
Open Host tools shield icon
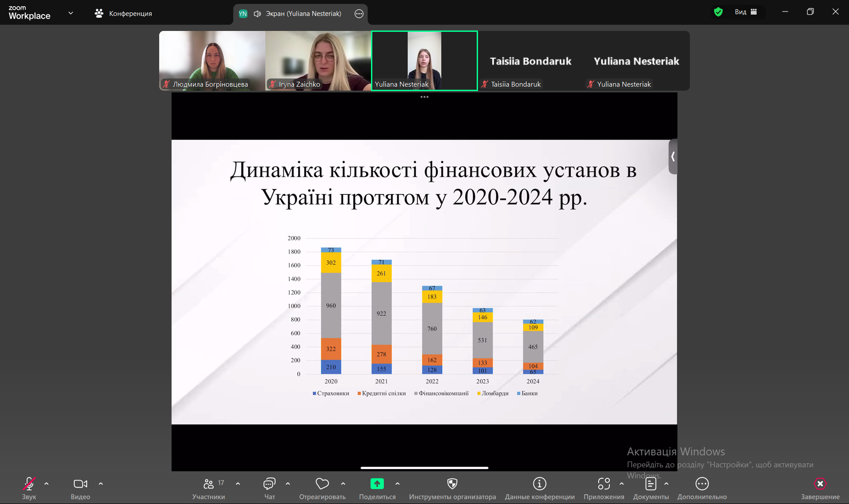[x=452, y=484]
